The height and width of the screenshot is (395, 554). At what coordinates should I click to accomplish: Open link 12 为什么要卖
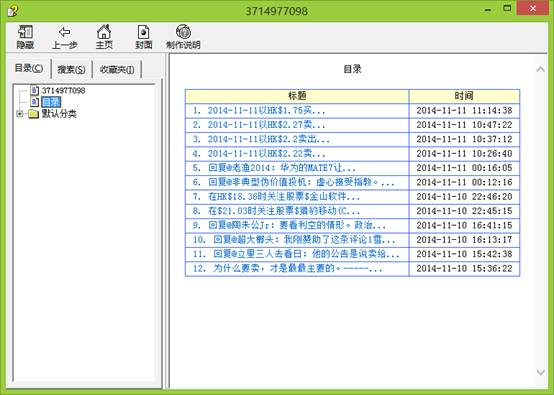pyautogui.click(x=297, y=268)
